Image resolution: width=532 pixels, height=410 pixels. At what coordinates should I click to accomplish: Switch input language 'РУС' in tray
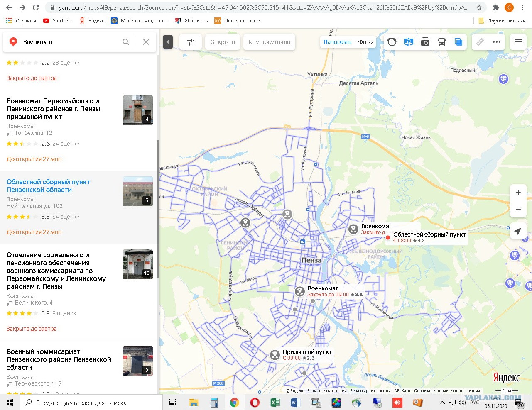pyautogui.click(x=475, y=403)
